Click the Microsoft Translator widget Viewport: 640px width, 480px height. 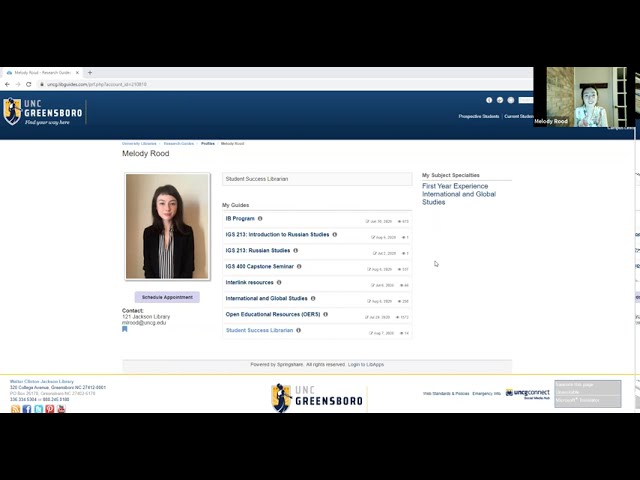coord(588,393)
